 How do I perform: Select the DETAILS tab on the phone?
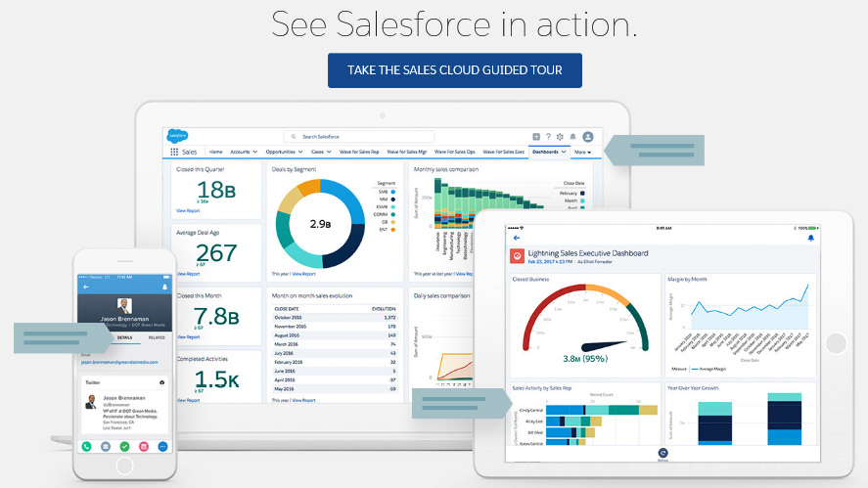[124, 337]
